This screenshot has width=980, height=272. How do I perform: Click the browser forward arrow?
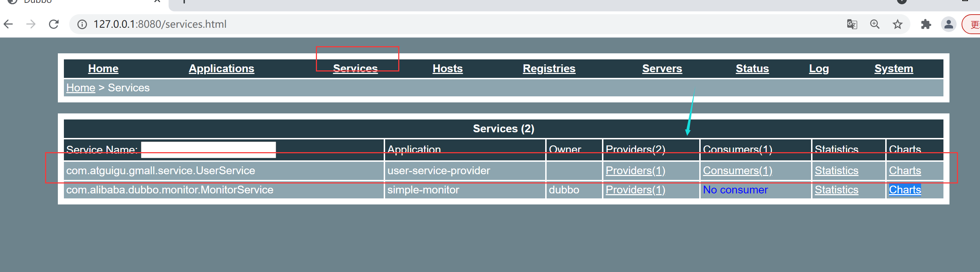tap(31, 25)
